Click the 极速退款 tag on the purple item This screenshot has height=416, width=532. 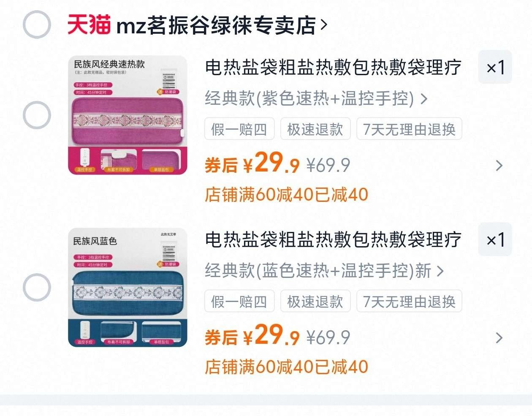(315, 129)
